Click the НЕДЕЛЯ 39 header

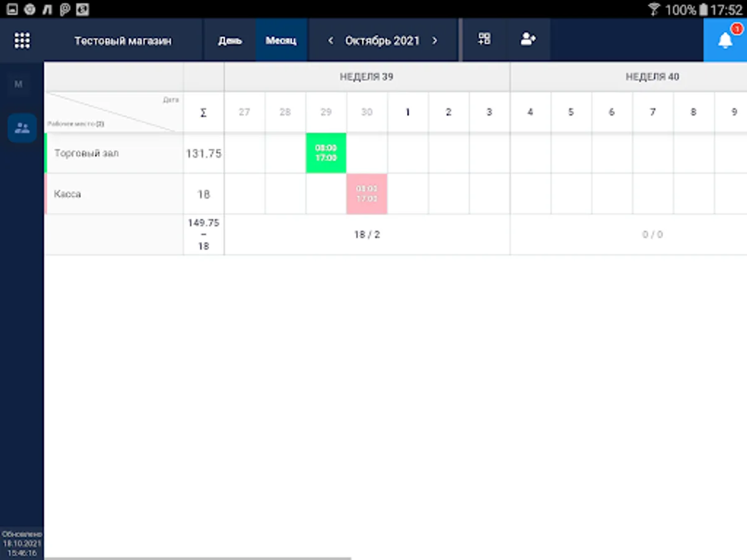coord(367,77)
